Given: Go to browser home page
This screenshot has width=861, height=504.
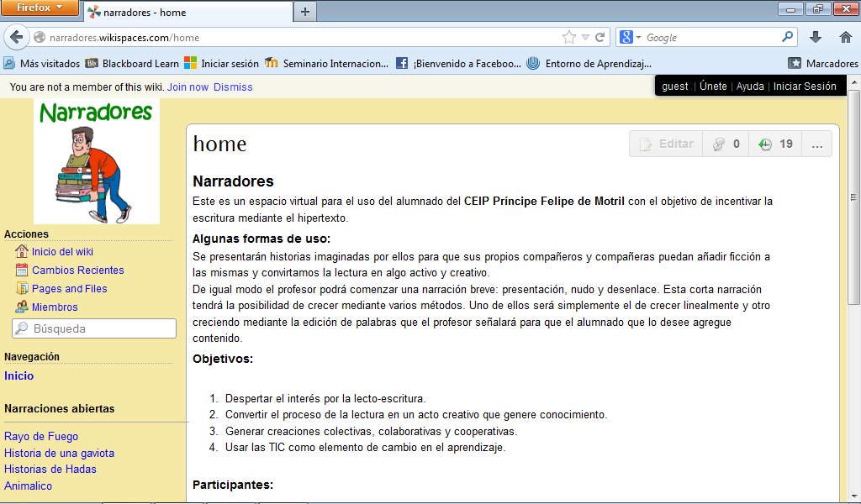Looking at the screenshot, I should [x=847, y=37].
